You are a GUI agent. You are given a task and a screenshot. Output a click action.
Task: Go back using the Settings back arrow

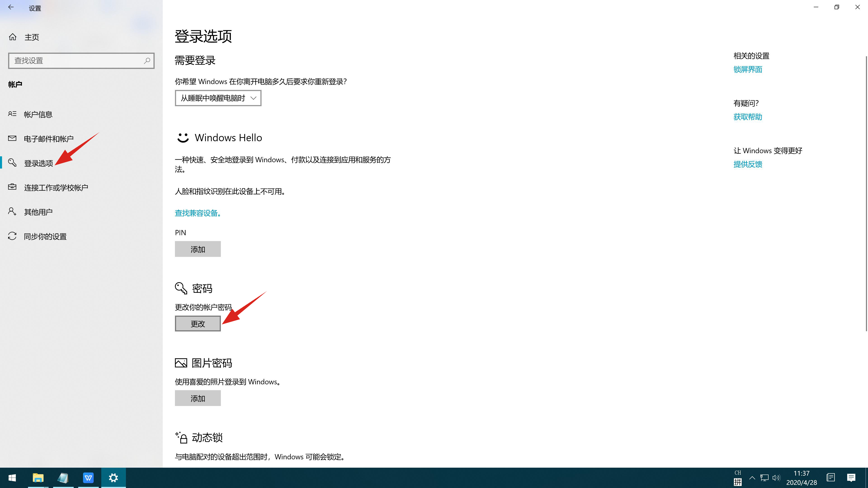point(11,7)
